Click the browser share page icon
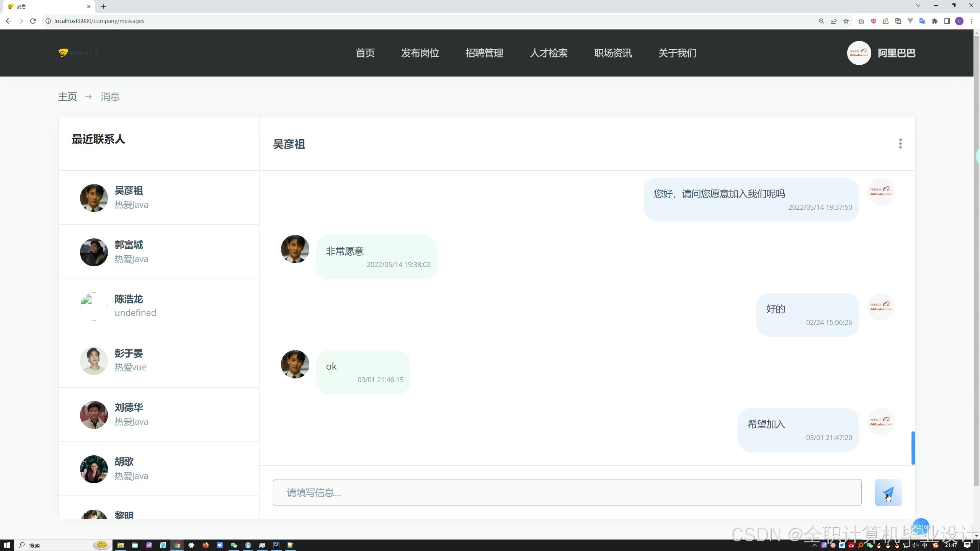This screenshot has height=551, width=980. [833, 21]
